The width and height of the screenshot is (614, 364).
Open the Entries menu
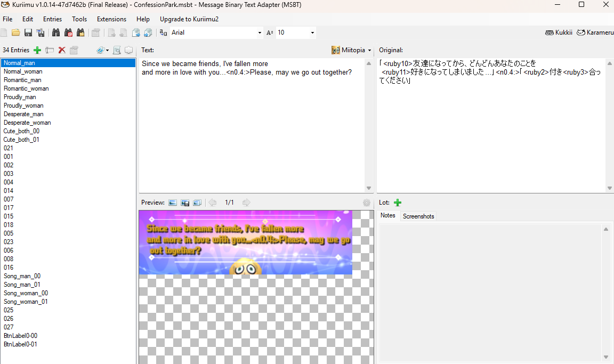(x=52, y=19)
